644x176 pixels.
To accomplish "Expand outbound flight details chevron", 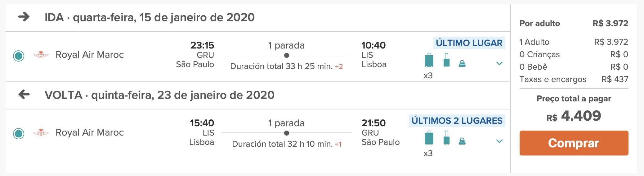I will [499, 63].
